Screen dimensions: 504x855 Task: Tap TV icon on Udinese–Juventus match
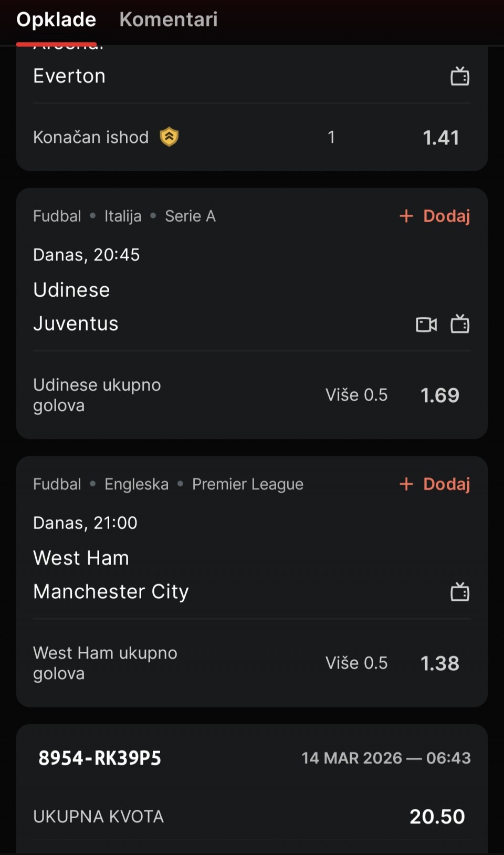(460, 324)
